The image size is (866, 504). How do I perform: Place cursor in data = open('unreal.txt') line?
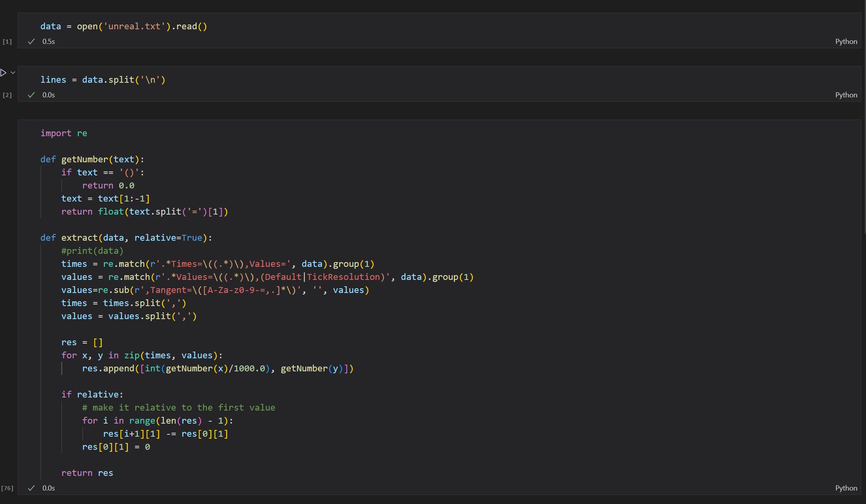click(x=124, y=27)
